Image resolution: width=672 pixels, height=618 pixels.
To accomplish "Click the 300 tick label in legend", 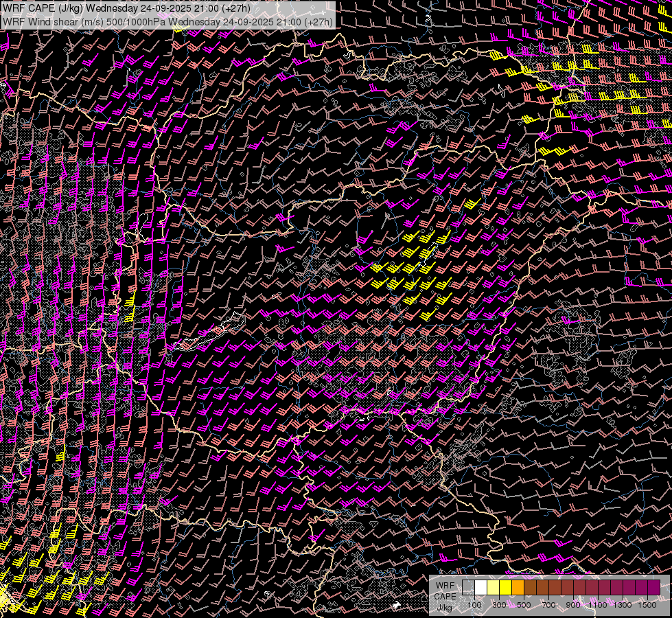I will point(499,605).
